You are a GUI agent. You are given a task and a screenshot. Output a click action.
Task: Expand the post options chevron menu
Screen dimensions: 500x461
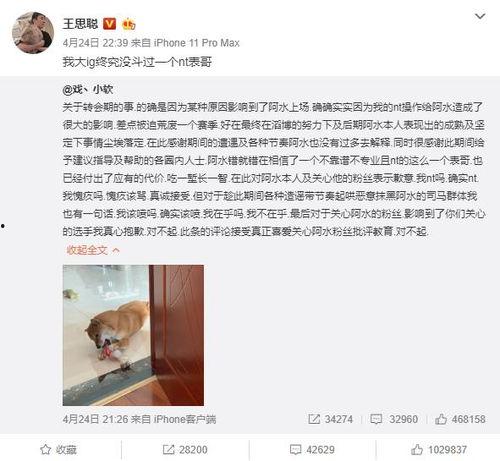(480, 16)
